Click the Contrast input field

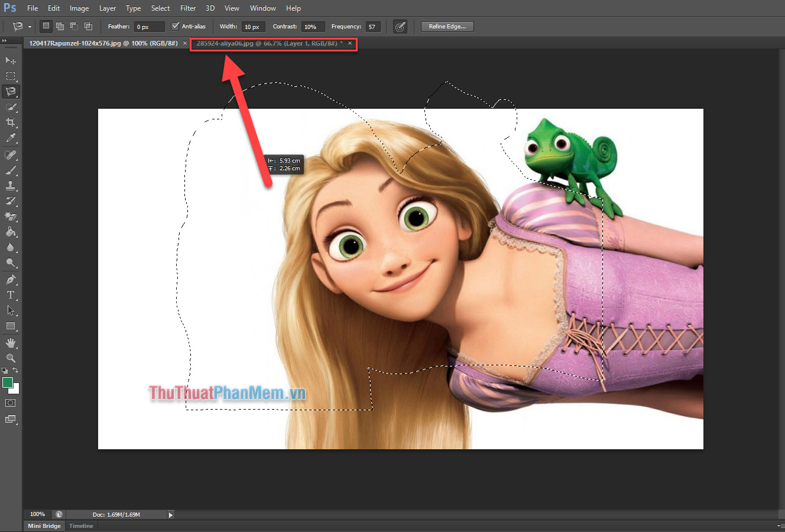click(x=313, y=27)
